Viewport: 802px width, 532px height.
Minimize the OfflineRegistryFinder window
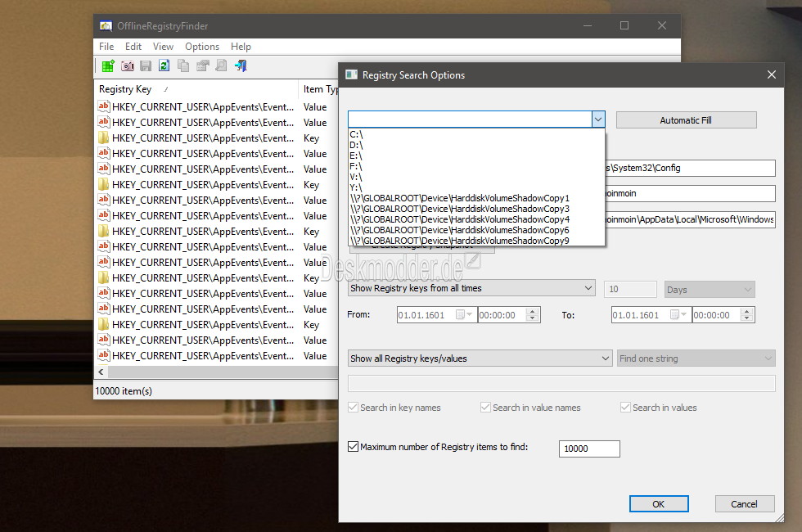point(588,25)
